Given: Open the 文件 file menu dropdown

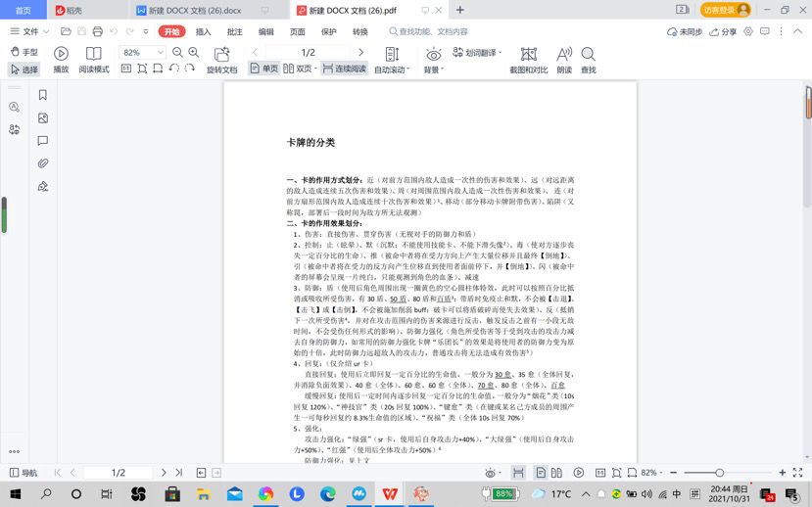Looking at the screenshot, I should pos(29,31).
